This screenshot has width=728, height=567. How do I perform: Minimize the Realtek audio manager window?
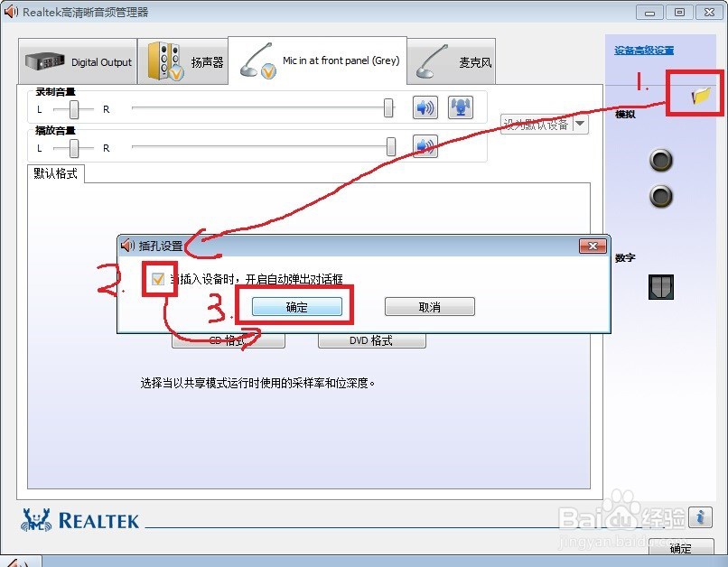649,13
